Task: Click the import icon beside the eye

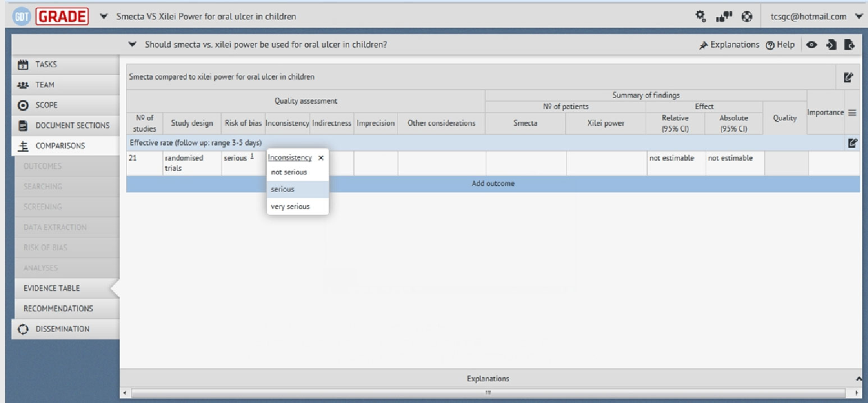Action: pos(832,45)
